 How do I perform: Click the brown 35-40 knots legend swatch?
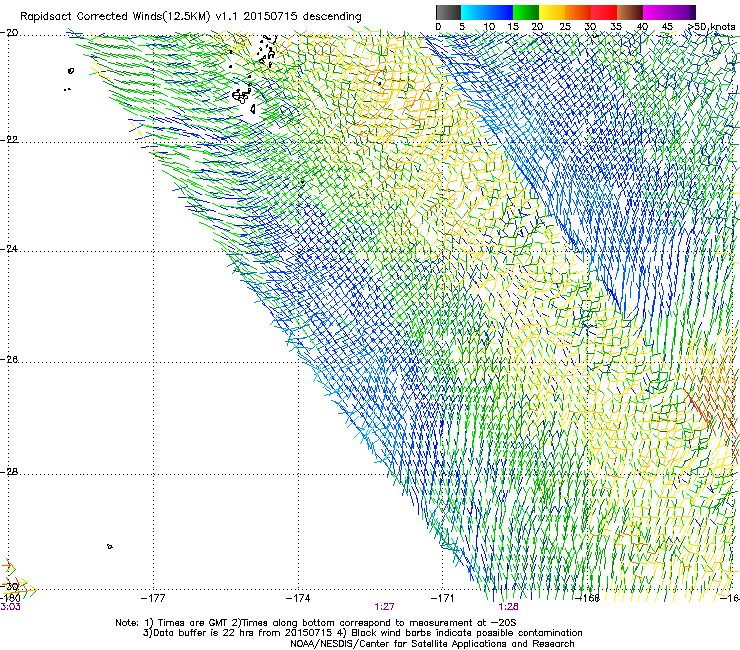click(630, 12)
